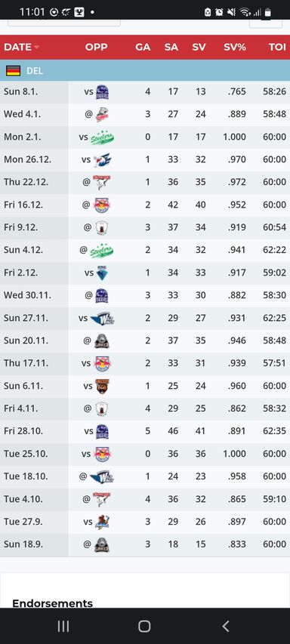Open the DEL league section header
The width and height of the screenshot is (290, 644).
[x=145, y=71]
